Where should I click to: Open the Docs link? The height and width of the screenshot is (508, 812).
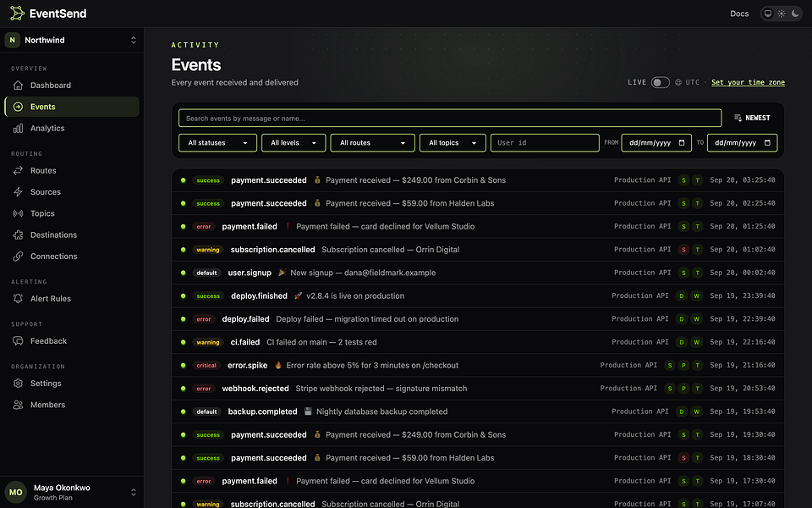tap(739, 14)
